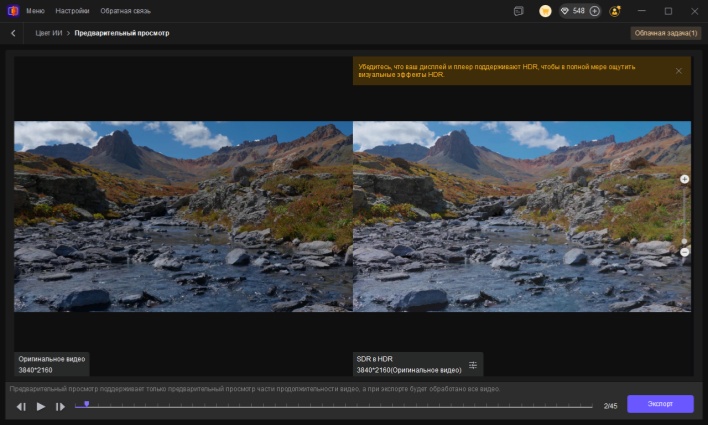Open the Меню menu

35,11
